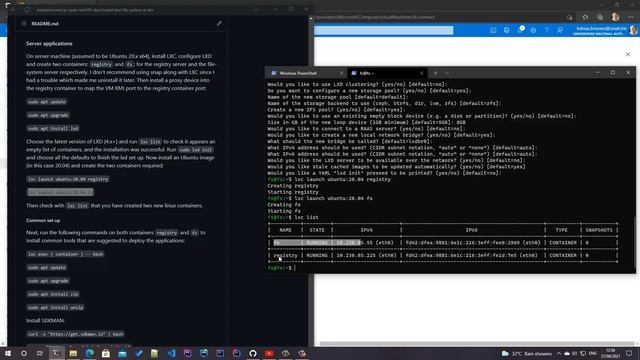Open README outline list icon
The height and width of the screenshot is (360, 640).
[24, 23]
